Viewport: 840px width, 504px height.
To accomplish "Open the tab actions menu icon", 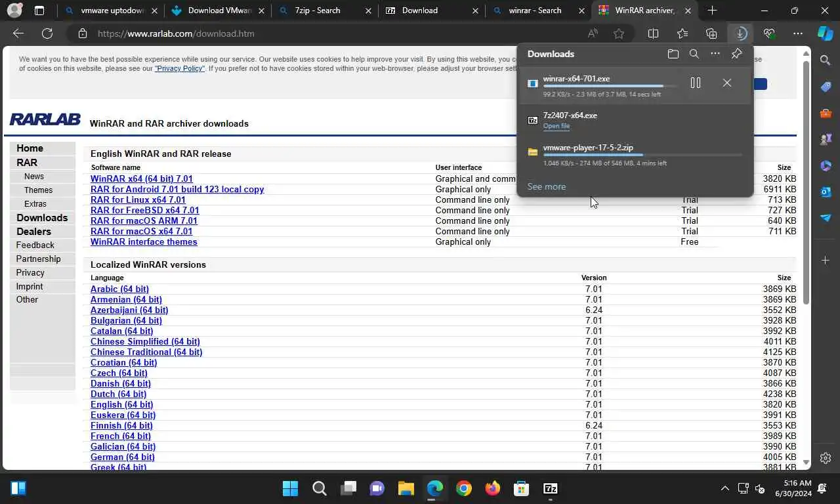I will (39, 10).
